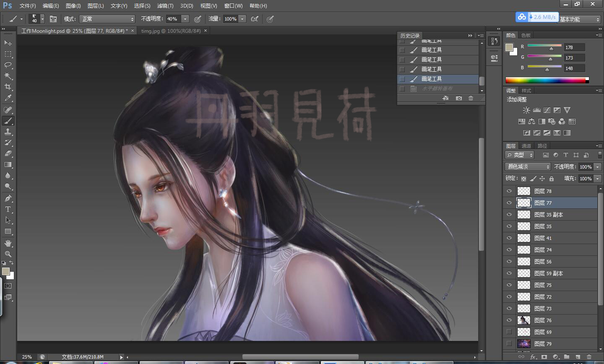Show hidden layer 图层 79
The height and width of the screenshot is (364, 604).
click(x=509, y=344)
